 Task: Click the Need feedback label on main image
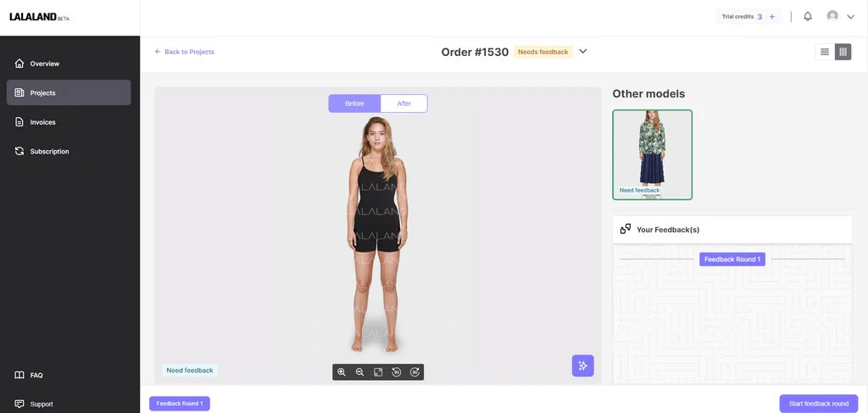pos(190,371)
